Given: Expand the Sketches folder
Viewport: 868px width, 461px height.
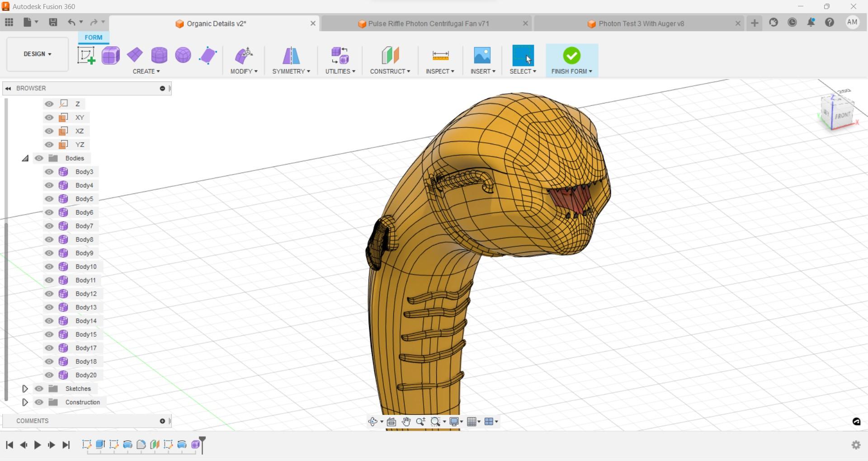Looking at the screenshot, I should click(25, 389).
